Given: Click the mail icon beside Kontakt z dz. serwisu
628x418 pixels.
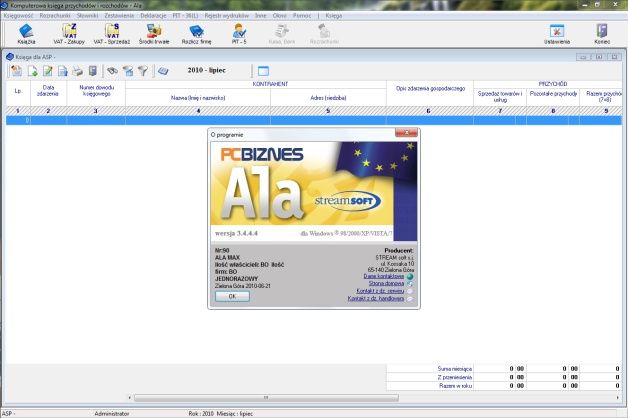Looking at the screenshot, I should pos(410,291).
